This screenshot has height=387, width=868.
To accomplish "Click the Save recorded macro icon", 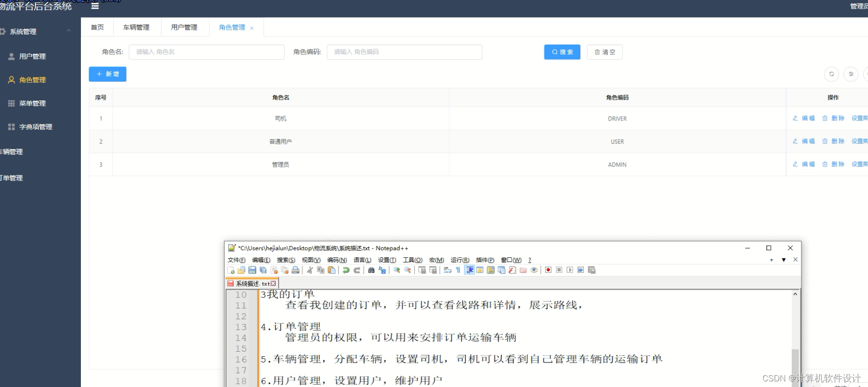I will (592, 270).
